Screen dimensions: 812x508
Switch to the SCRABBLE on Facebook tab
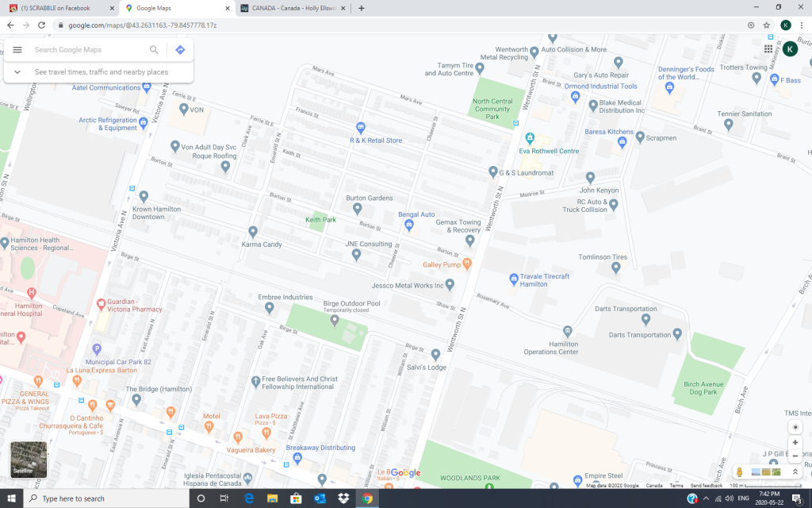coord(60,8)
